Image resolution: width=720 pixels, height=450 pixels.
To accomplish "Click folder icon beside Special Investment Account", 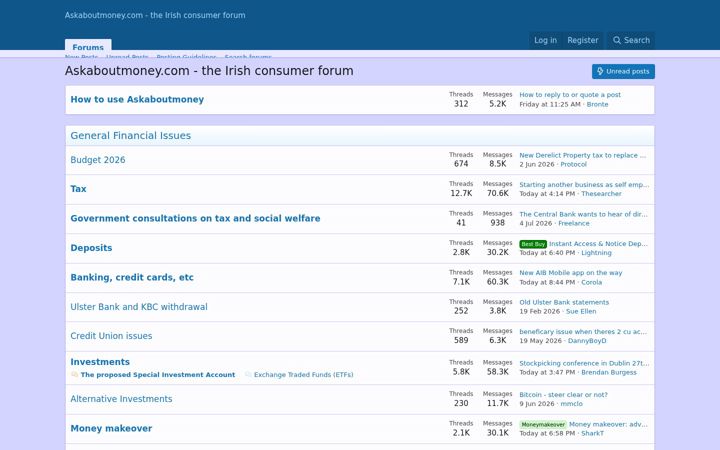I will (74, 375).
